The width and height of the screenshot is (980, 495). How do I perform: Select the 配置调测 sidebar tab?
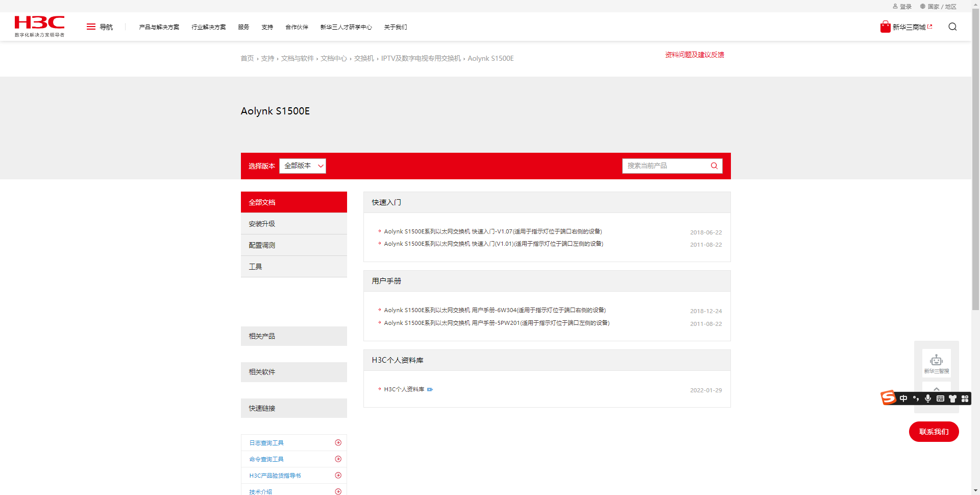(x=294, y=245)
